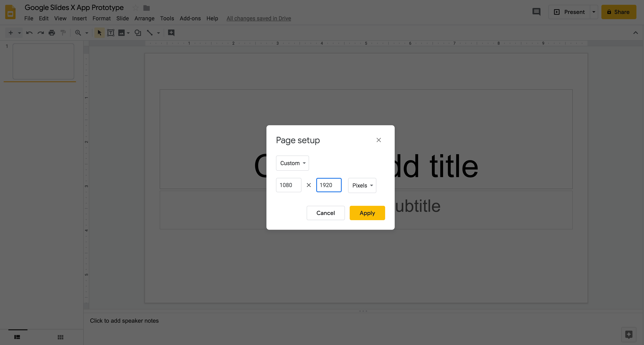Open the Edit menu

tap(44, 18)
